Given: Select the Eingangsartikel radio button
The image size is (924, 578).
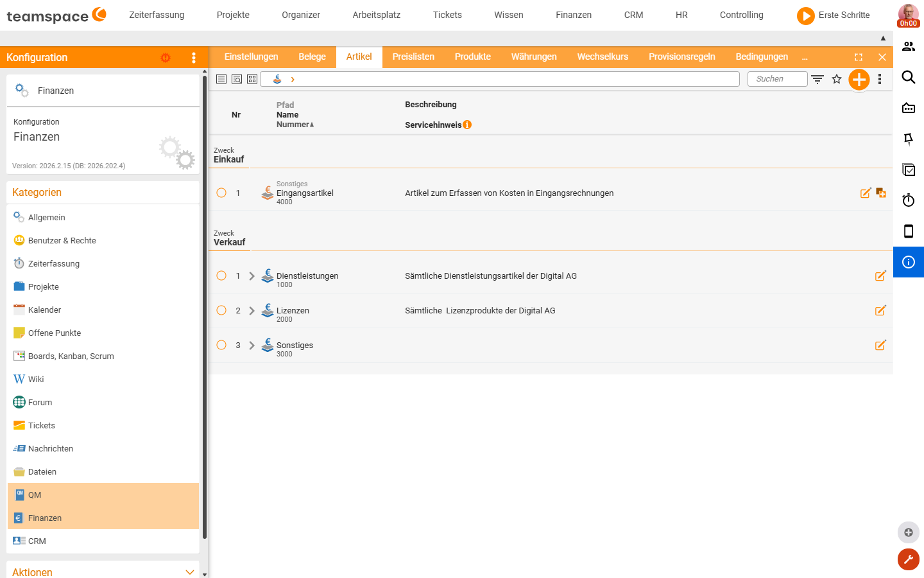Looking at the screenshot, I should (221, 193).
